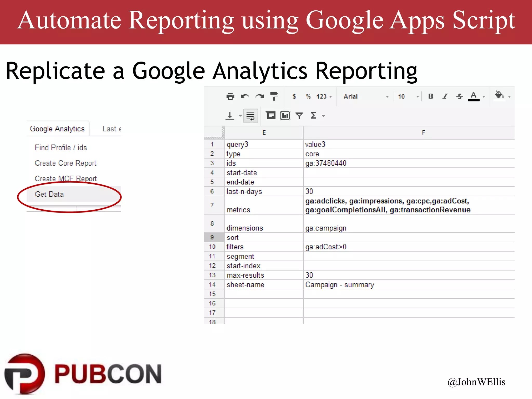The height and width of the screenshot is (399, 532).
Task: Choose Find Profile / ids menu entry
Action: [x=61, y=148]
